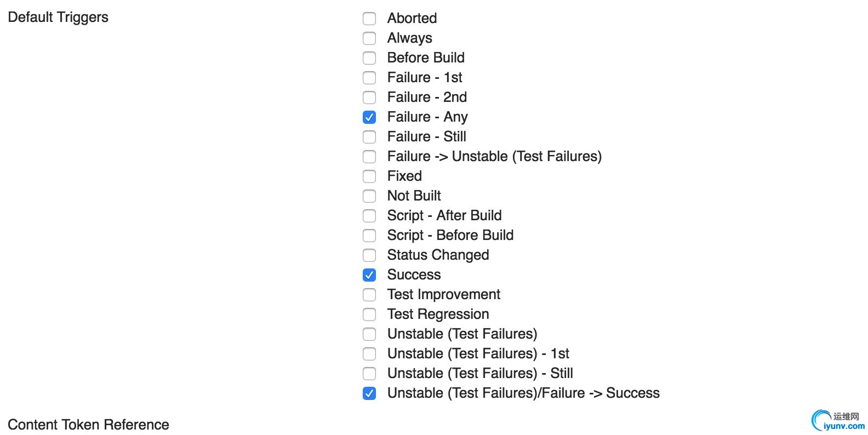The image size is (868, 435).
Task: Click the iyunv.com watermark logo
Action: tap(838, 421)
